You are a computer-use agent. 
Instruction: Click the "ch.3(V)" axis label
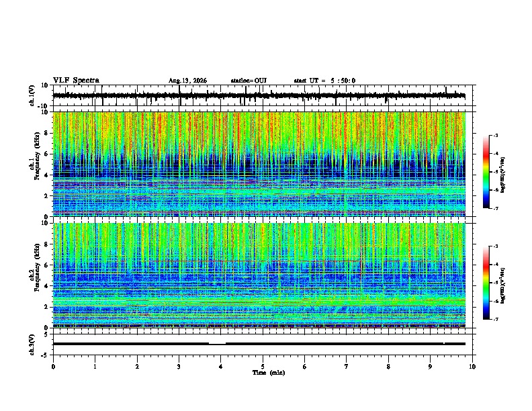pos(32,345)
